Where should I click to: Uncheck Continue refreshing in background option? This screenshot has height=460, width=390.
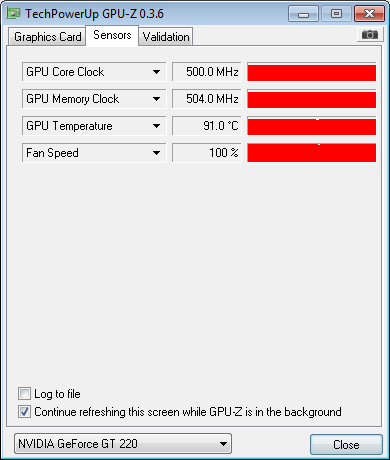click(x=24, y=412)
